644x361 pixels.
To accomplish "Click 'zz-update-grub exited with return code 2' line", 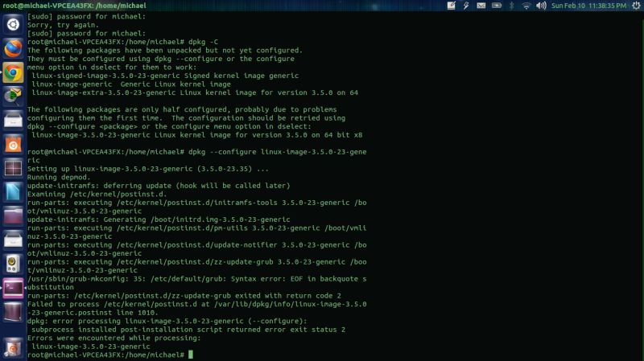I will pos(184,295).
